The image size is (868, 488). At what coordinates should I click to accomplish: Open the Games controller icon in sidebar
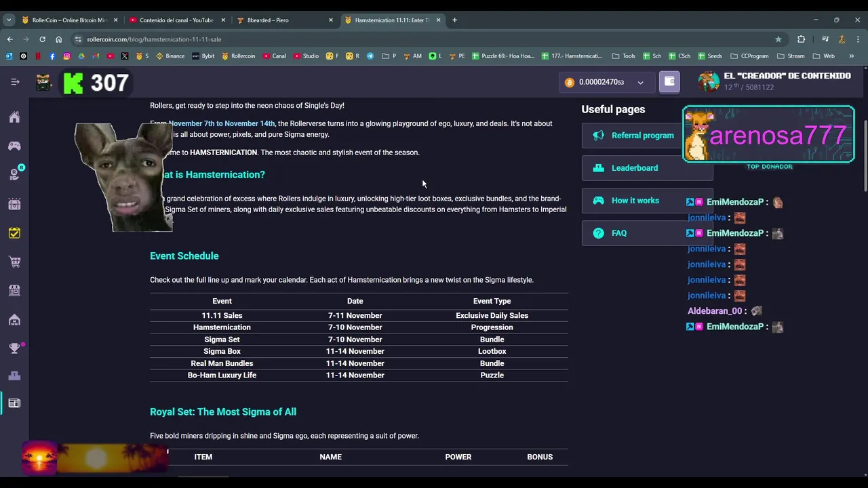(14, 146)
